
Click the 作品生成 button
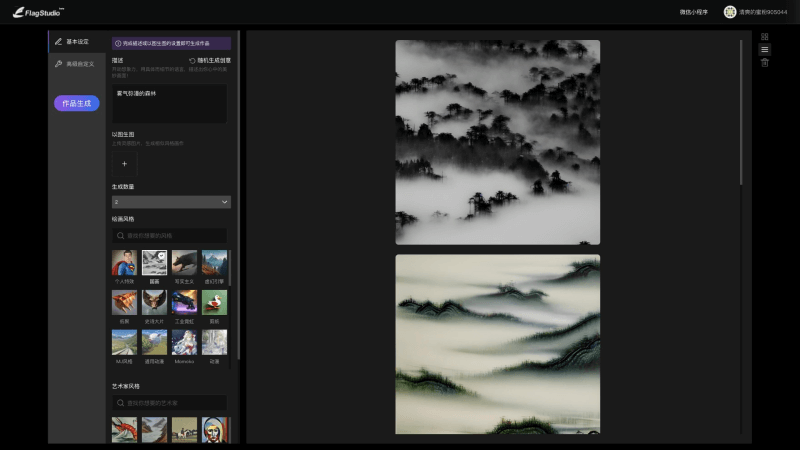click(x=77, y=103)
